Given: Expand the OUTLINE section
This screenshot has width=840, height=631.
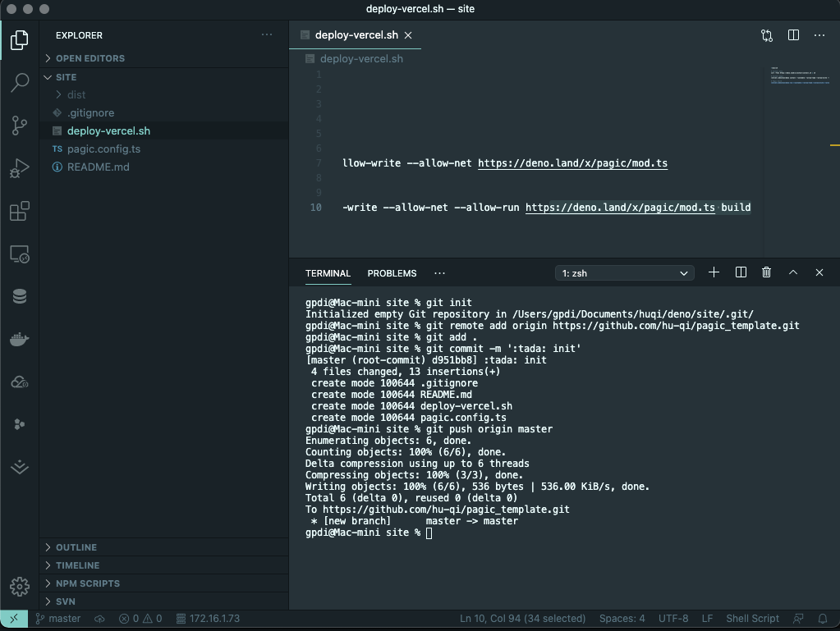Looking at the screenshot, I should click(164, 547).
